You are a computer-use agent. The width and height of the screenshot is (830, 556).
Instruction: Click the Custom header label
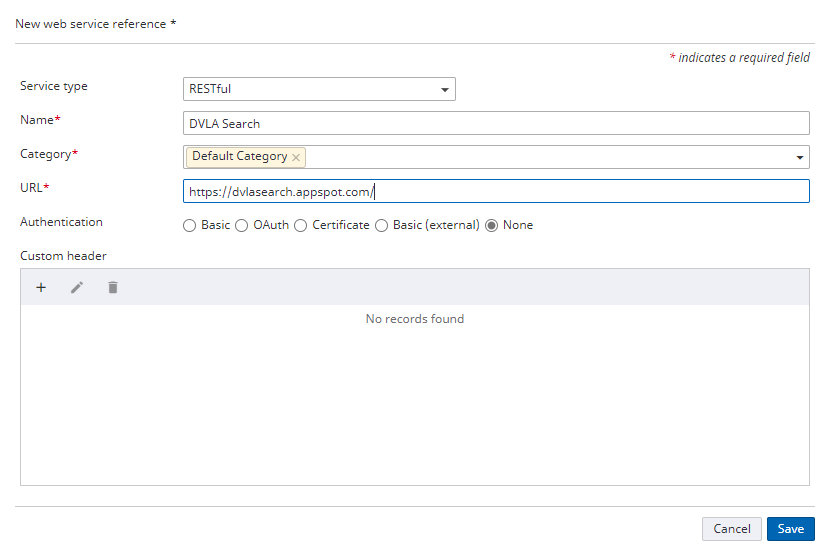[63, 256]
